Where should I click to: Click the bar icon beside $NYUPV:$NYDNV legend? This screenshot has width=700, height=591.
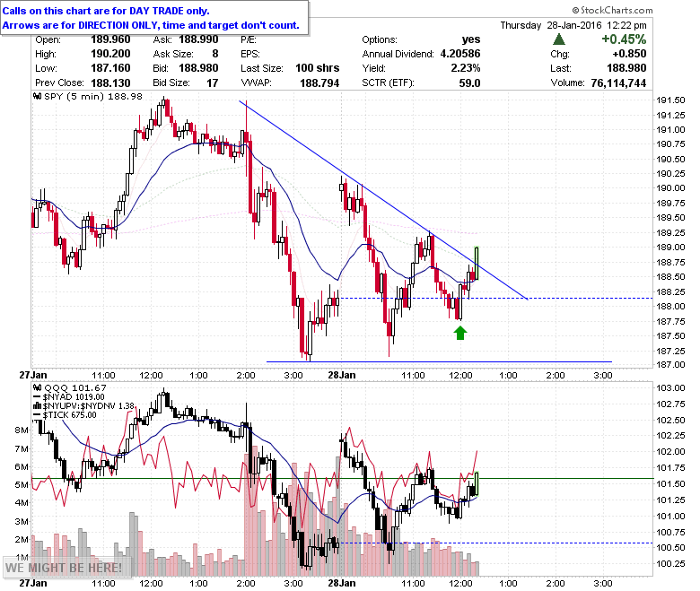[38, 406]
